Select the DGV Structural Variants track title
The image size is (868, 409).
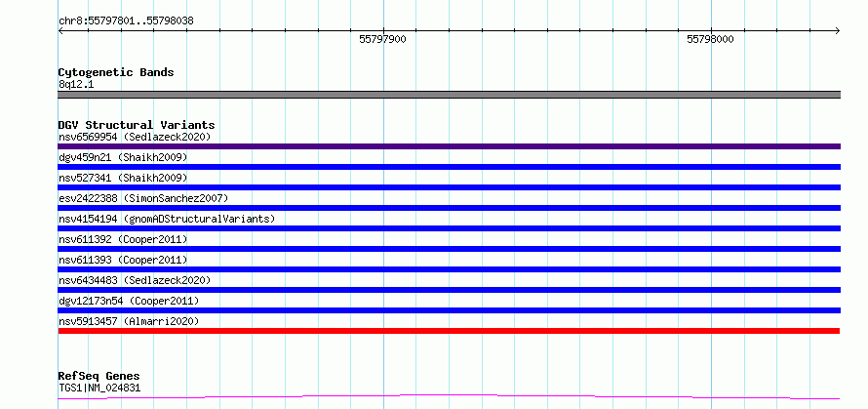(x=137, y=125)
